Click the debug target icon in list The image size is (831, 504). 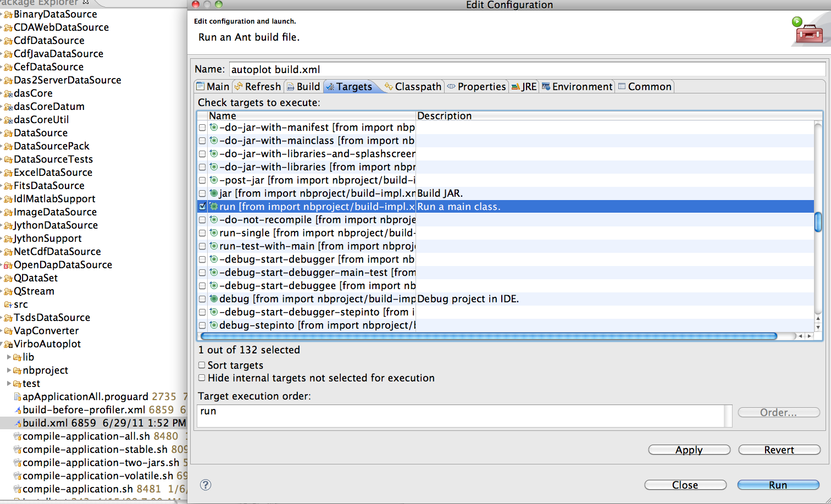click(x=214, y=299)
